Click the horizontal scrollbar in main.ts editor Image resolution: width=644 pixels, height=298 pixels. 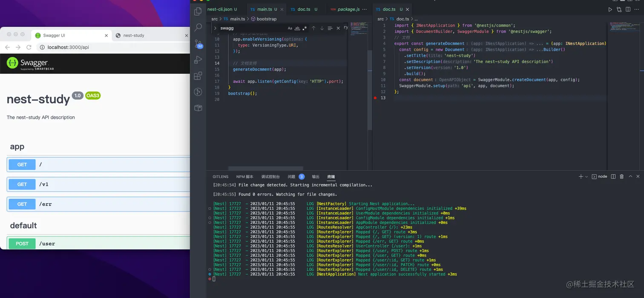(266, 168)
